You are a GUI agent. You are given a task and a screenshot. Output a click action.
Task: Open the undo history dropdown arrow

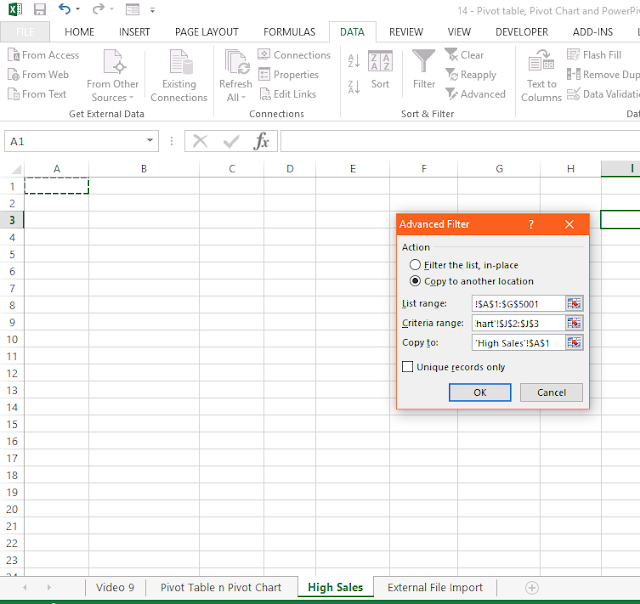78,9
